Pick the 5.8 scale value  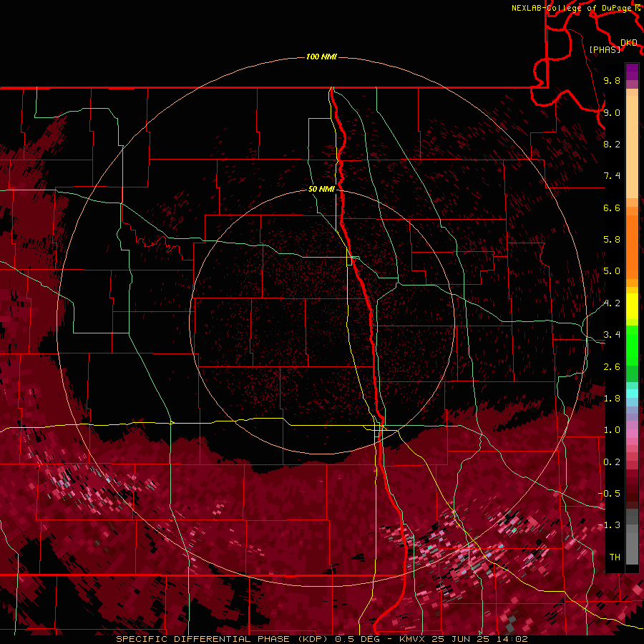coord(612,240)
